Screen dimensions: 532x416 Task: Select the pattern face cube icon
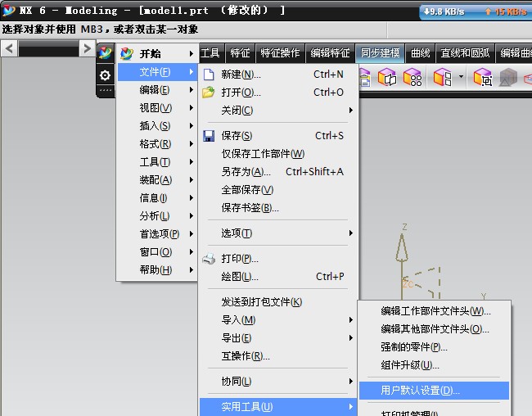413,77
